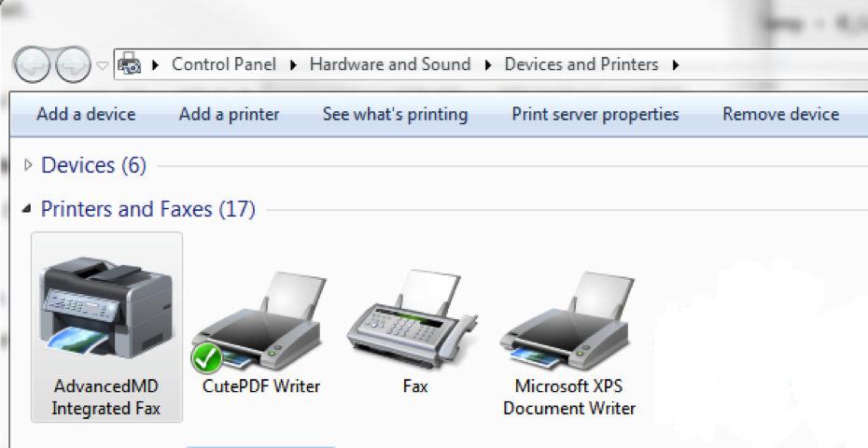Go forward with the Forward arrow button
This screenshot has width=868, height=448.
[x=73, y=64]
